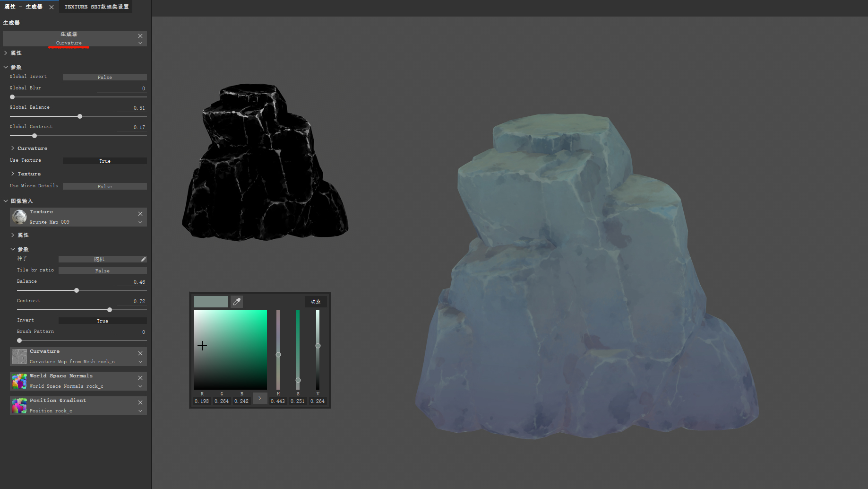Close the 属性 - 生成器 tab
The width and height of the screenshot is (868, 489).
[52, 7]
